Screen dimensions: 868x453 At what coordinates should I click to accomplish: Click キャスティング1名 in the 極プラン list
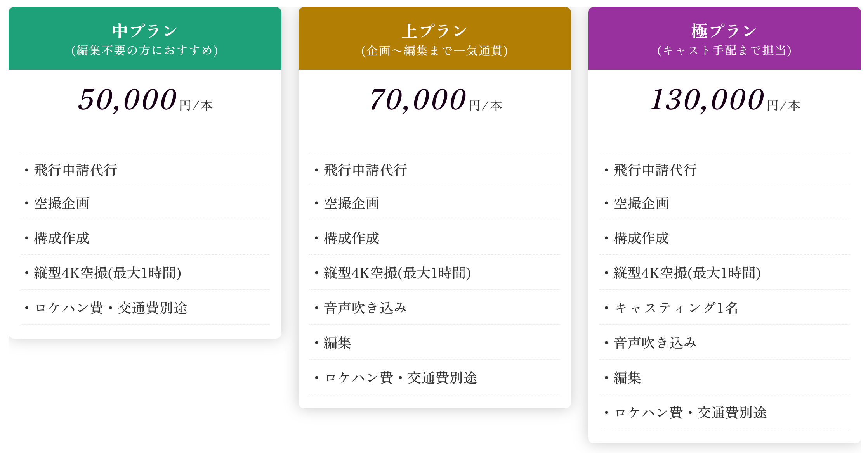pos(676,308)
